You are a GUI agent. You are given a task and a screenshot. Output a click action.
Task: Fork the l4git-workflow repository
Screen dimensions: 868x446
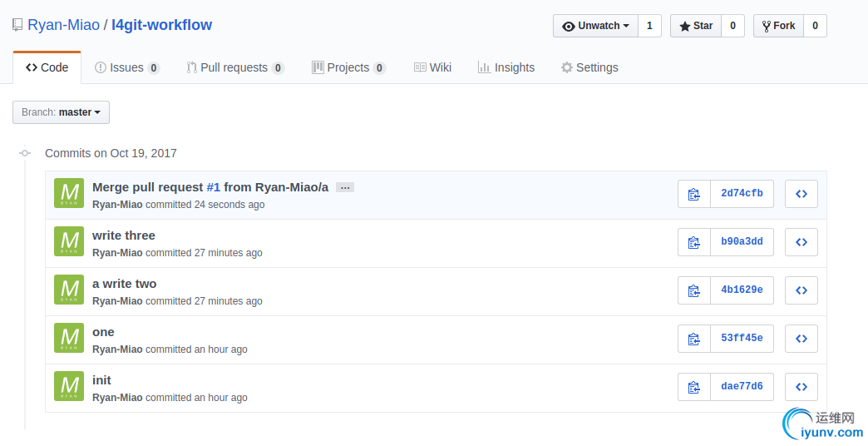coord(778,26)
